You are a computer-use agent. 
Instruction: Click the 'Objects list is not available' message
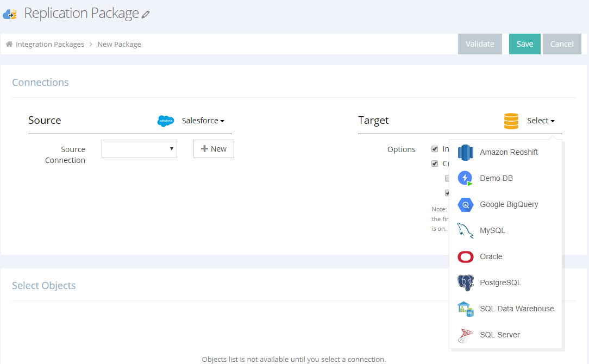point(294,360)
